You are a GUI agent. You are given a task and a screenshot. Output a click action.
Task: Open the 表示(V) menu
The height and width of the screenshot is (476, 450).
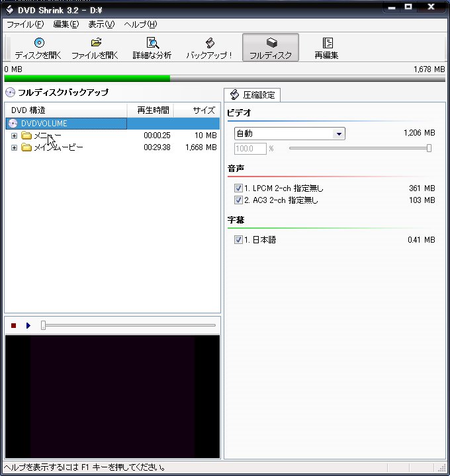[x=101, y=24]
